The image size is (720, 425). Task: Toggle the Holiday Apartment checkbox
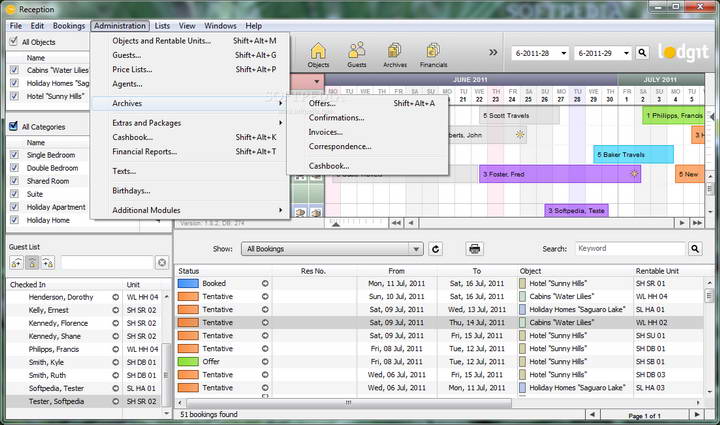pos(13,207)
